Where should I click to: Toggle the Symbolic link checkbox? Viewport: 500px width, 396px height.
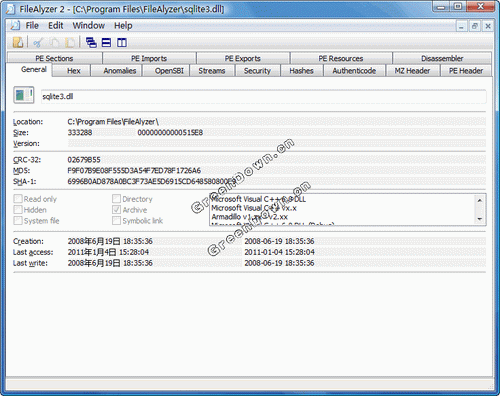pyautogui.click(x=116, y=221)
